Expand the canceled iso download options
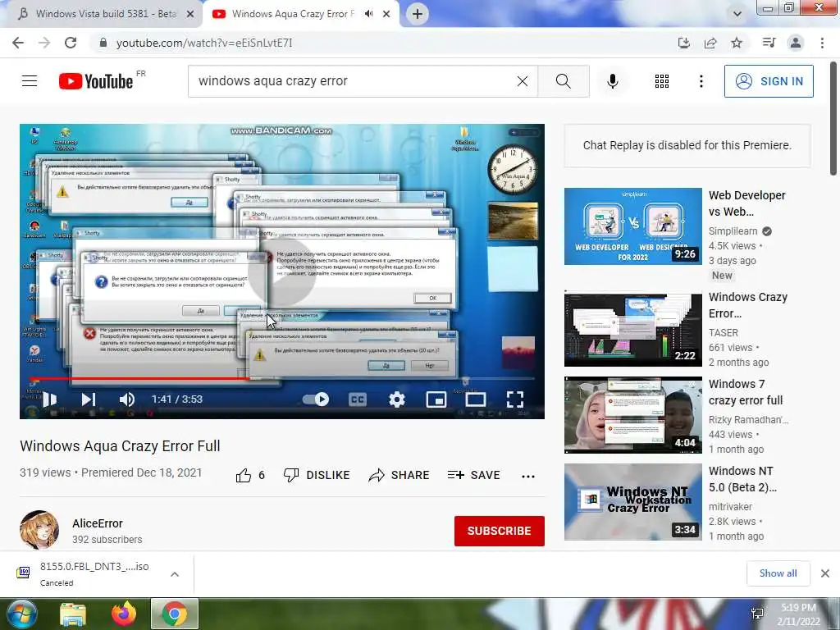The image size is (840, 630). 175,574
